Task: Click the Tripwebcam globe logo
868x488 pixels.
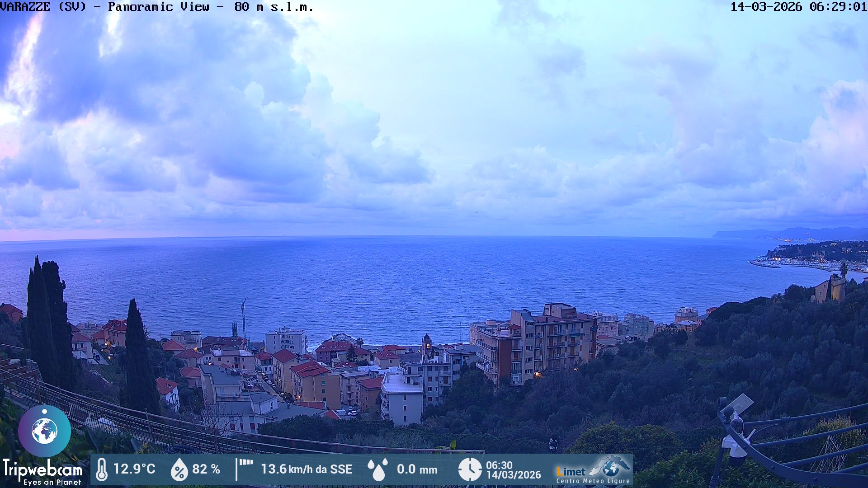Action: point(44,431)
